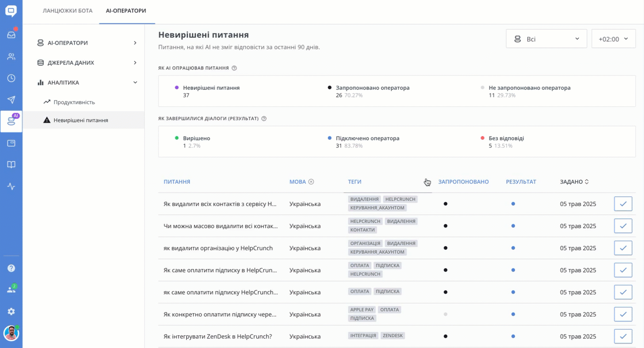The width and height of the screenshot is (644, 348).
Task: Mark 'Як видалити всіх контактів' question as resolved
Action: click(623, 204)
